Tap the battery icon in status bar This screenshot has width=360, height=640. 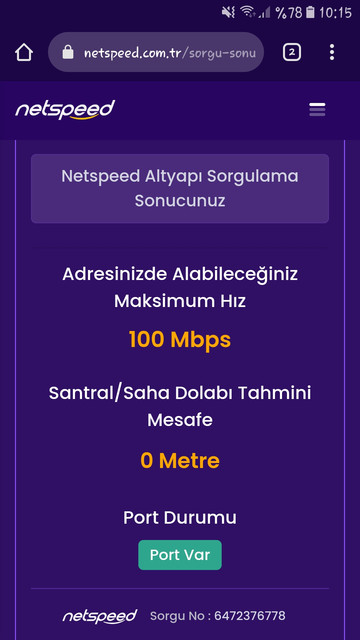pyautogui.click(x=310, y=12)
